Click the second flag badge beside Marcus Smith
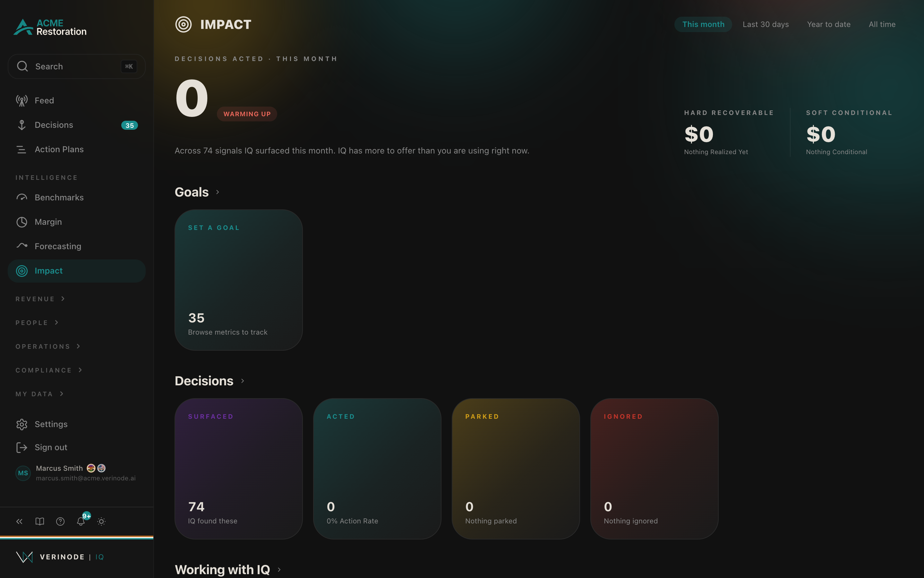The height and width of the screenshot is (578, 924). pos(102,468)
